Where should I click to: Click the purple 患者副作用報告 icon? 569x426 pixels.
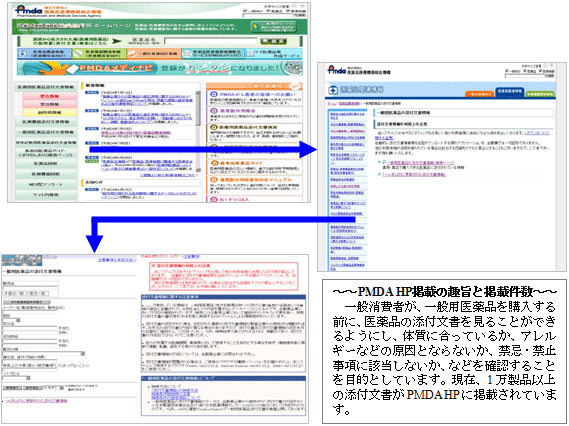[x=213, y=111]
